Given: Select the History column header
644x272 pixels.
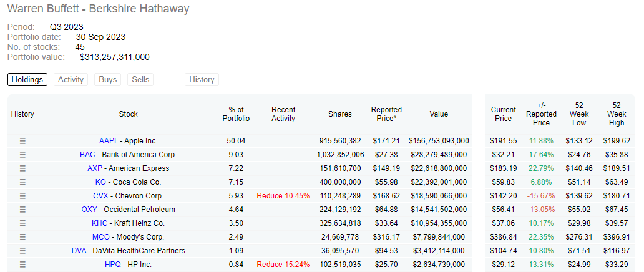Looking at the screenshot, I should coord(22,114).
